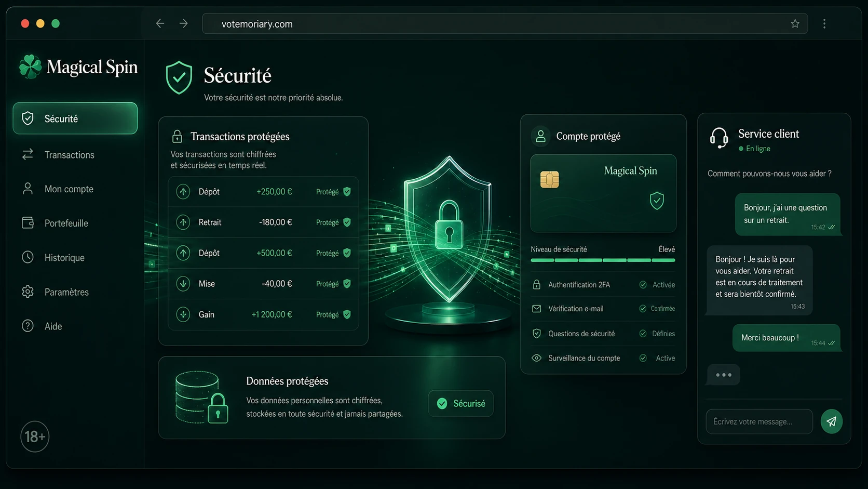Click the Magical Spin clover logo
This screenshot has height=489, width=868.
coord(30,67)
